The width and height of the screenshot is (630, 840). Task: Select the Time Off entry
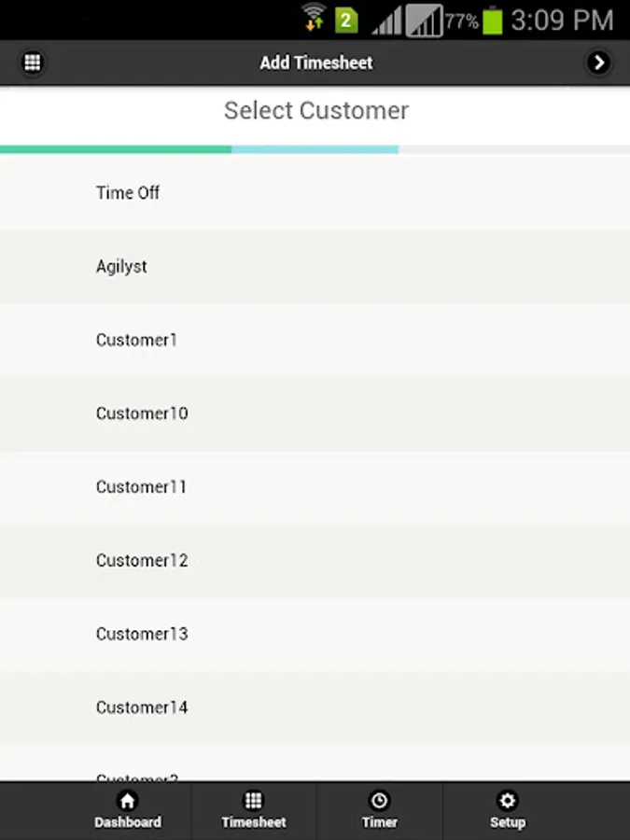[x=128, y=192]
